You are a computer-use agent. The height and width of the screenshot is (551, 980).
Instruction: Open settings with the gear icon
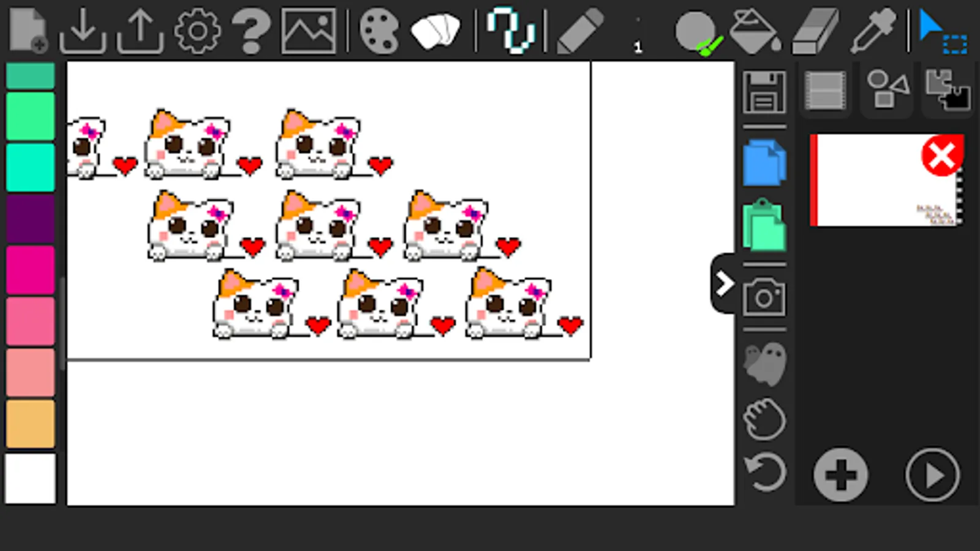point(197,30)
